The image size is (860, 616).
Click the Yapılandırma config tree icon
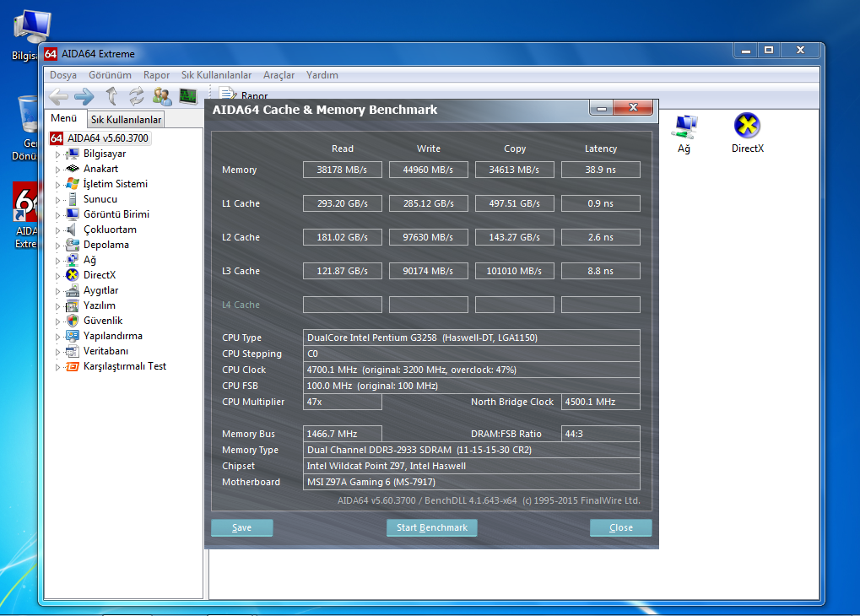[x=73, y=336]
